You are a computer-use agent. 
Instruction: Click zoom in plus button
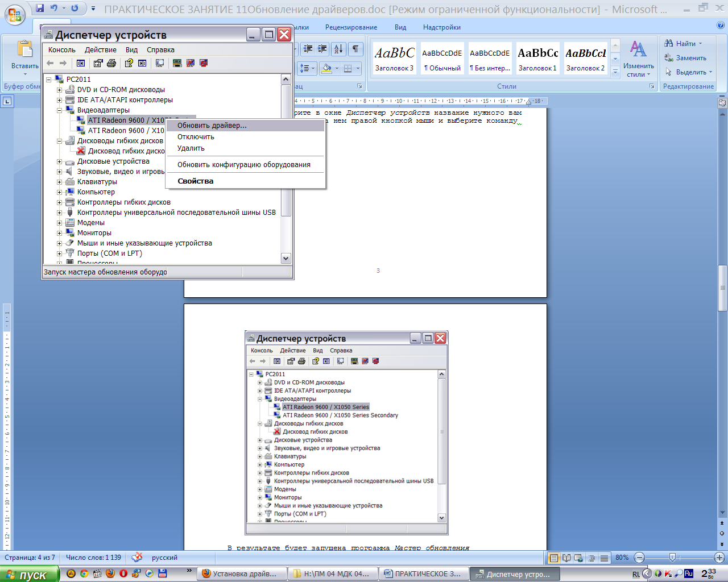(x=719, y=558)
